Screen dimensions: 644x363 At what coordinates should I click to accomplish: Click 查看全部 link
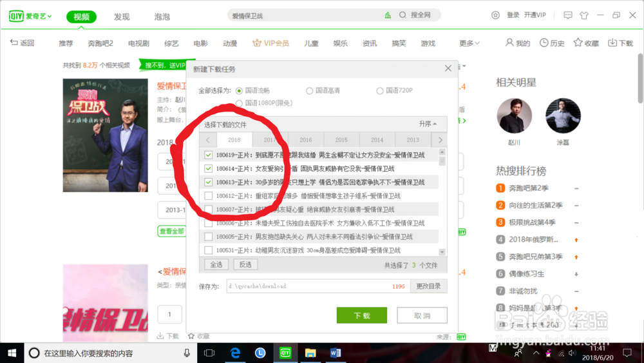(x=172, y=231)
